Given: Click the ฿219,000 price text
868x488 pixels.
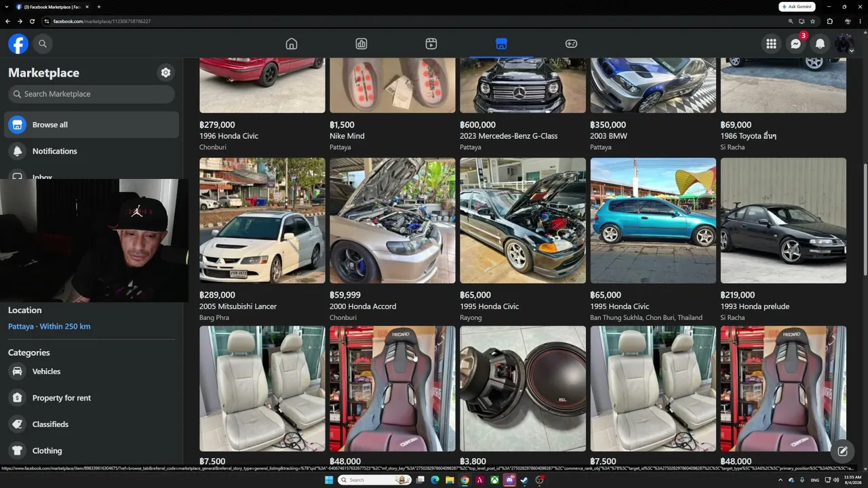Looking at the screenshot, I should [738, 296].
